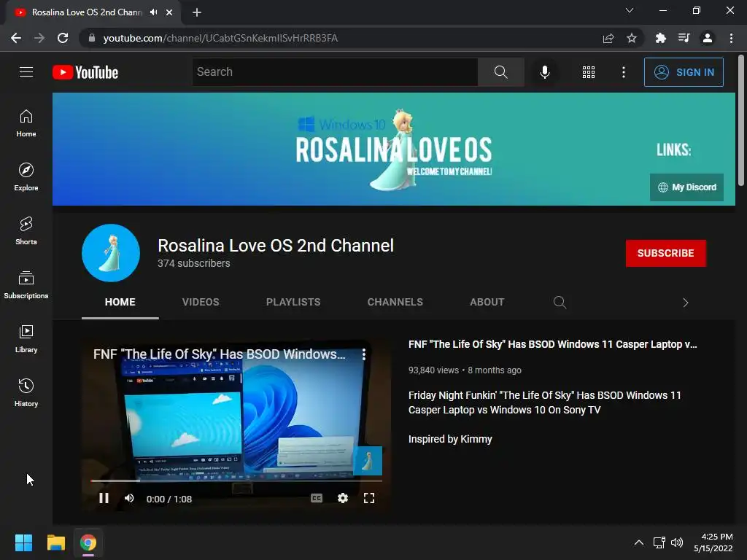Open the Windows Start menu

point(23,542)
